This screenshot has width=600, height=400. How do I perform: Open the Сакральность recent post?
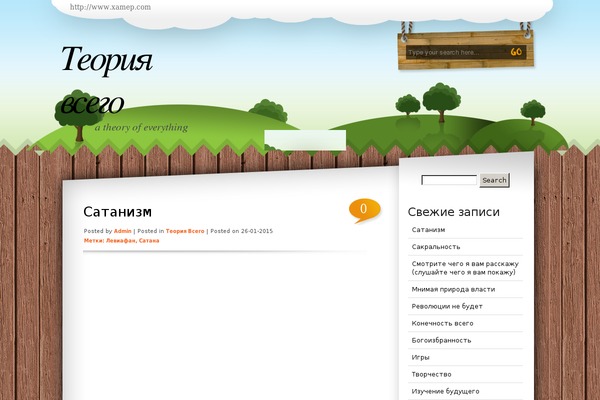[436, 247]
